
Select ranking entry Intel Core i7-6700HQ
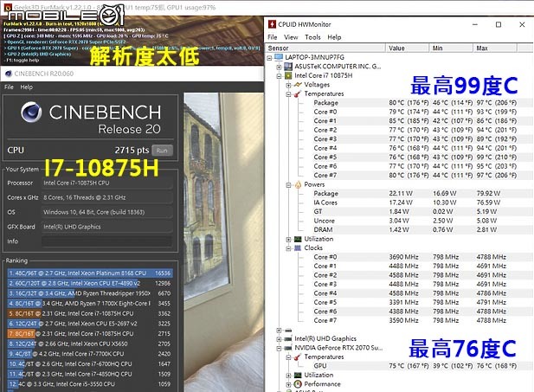coord(90,363)
